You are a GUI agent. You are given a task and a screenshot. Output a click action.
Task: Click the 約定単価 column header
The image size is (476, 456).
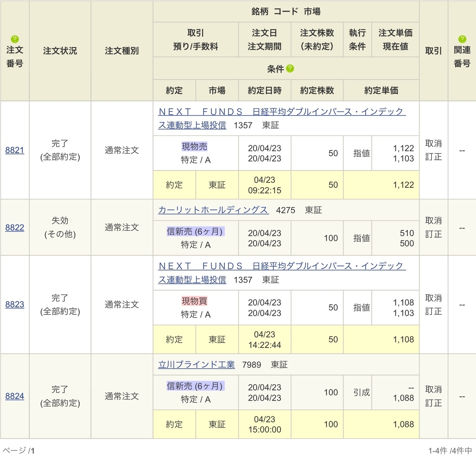[x=381, y=90]
